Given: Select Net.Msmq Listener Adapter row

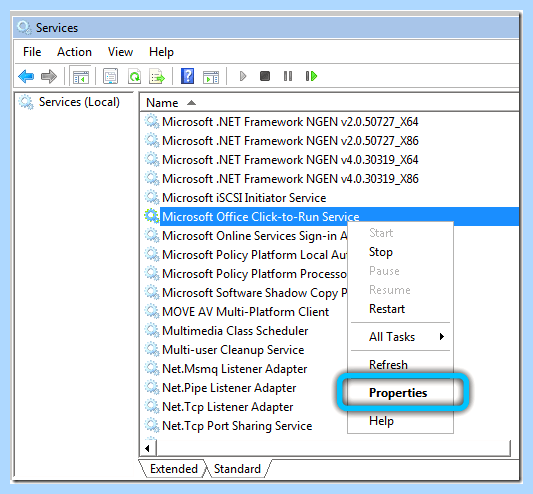Looking at the screenshot, I should (235, 369).
